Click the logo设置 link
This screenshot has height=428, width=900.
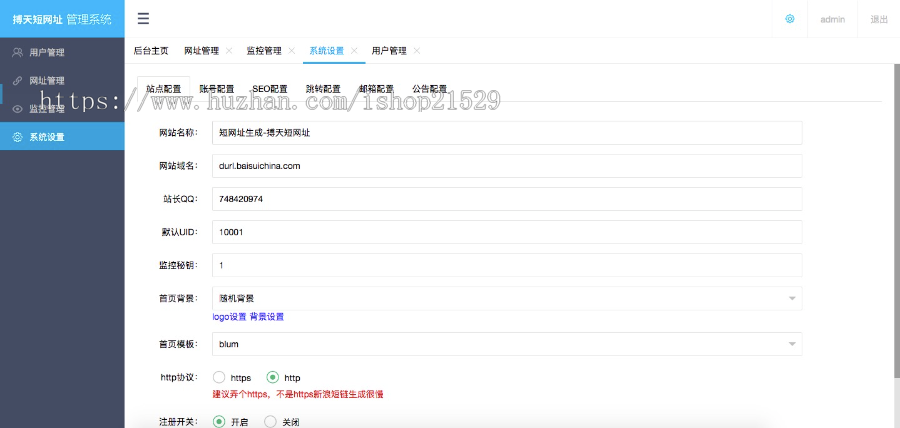229,317
